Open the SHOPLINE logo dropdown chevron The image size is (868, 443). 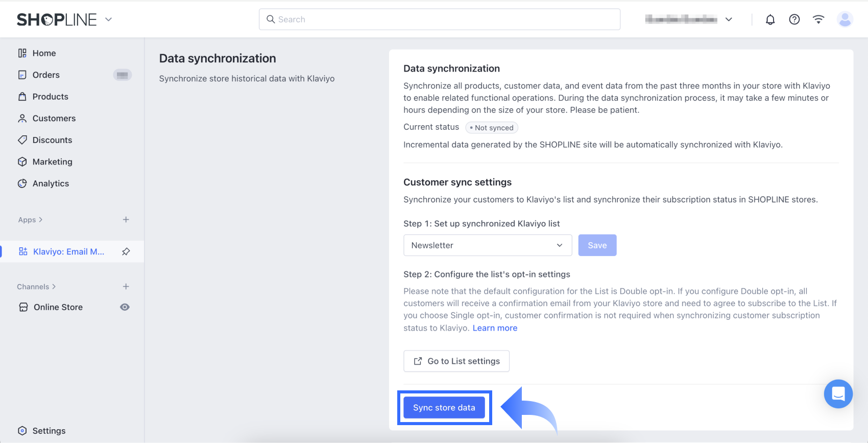(108, 19)
